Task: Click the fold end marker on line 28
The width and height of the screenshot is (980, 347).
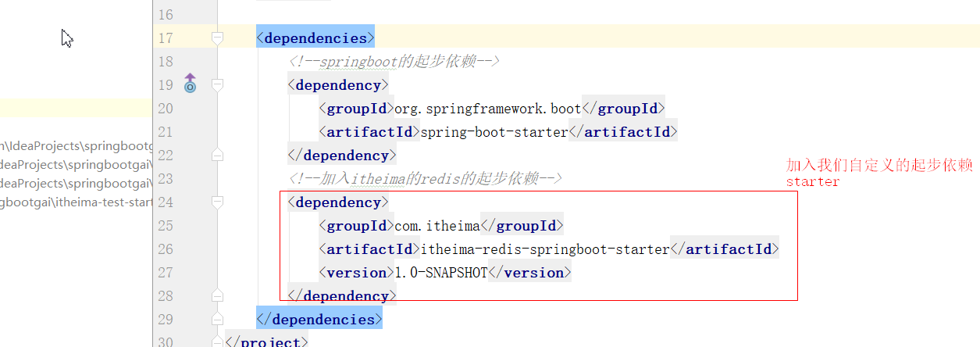Action: click(x=217, y=295)
